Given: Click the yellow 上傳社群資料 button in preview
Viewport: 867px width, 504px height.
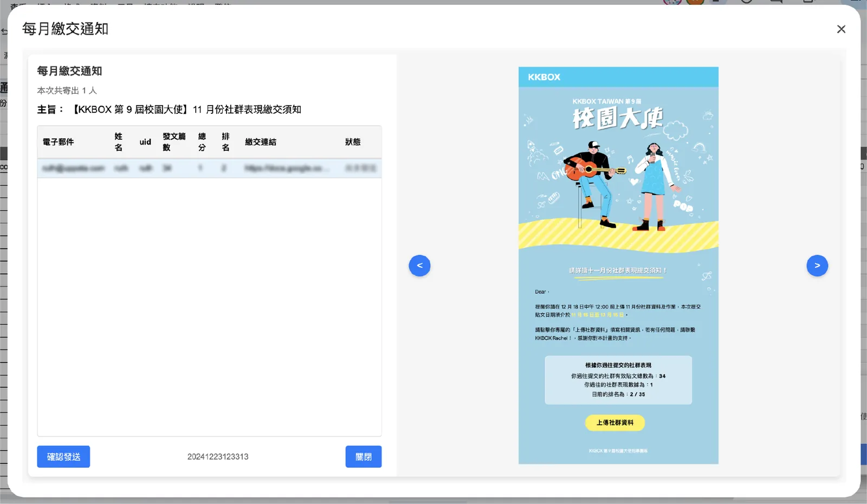Looking at the screenshot, I should point(615,423).
